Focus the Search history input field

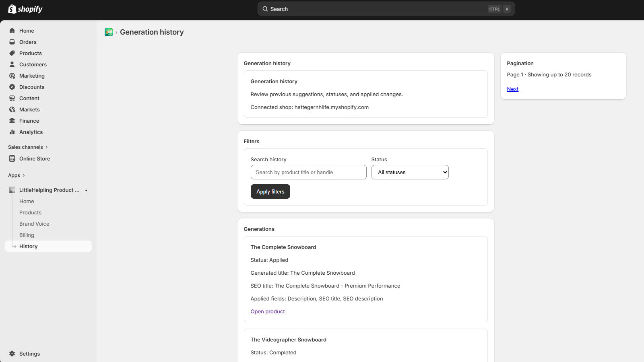point(308,172)
